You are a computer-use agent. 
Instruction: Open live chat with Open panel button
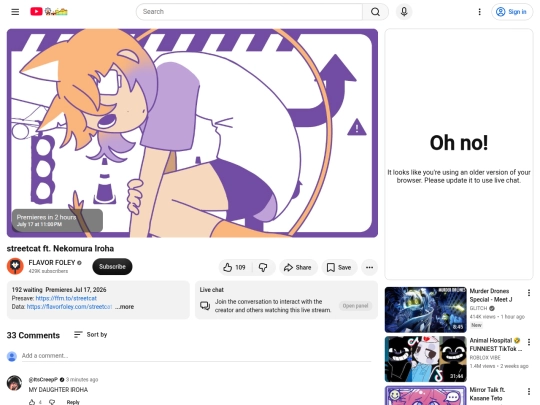click(355, 305)
